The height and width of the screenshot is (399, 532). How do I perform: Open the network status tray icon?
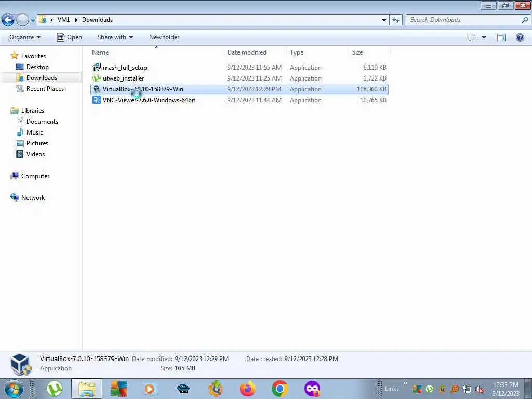tap(467, 389)
